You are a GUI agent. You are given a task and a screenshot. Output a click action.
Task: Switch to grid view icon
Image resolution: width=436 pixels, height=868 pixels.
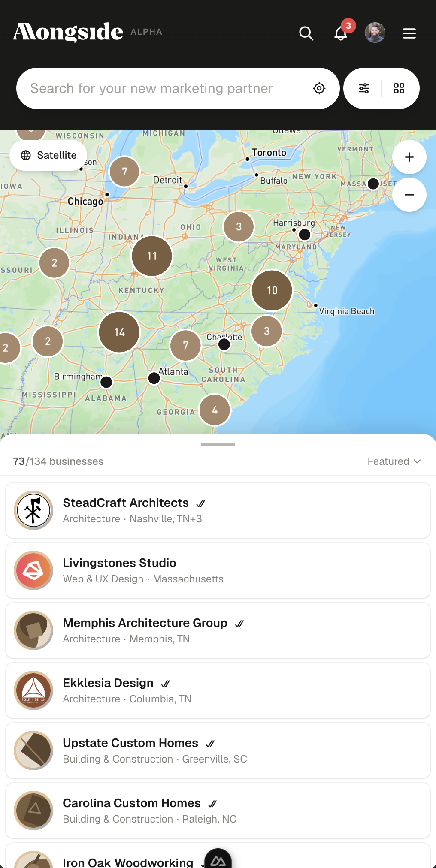(x=399, y=88)
